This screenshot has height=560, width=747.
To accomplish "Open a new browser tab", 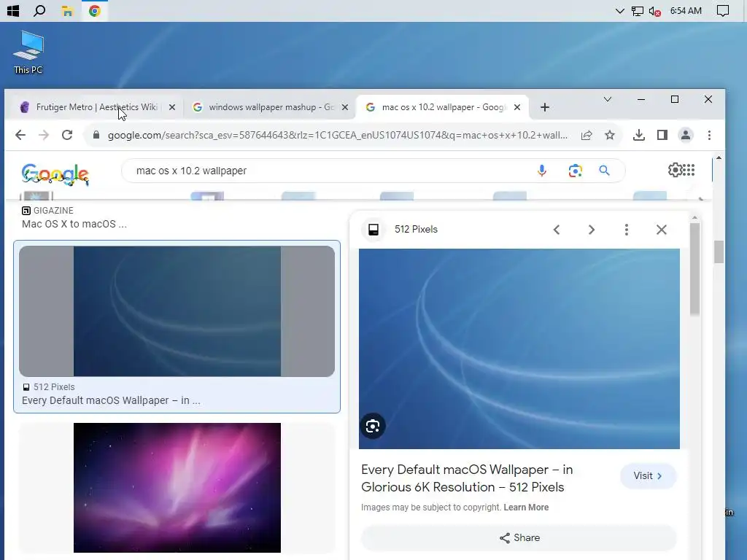I will (x=545, y=107).
